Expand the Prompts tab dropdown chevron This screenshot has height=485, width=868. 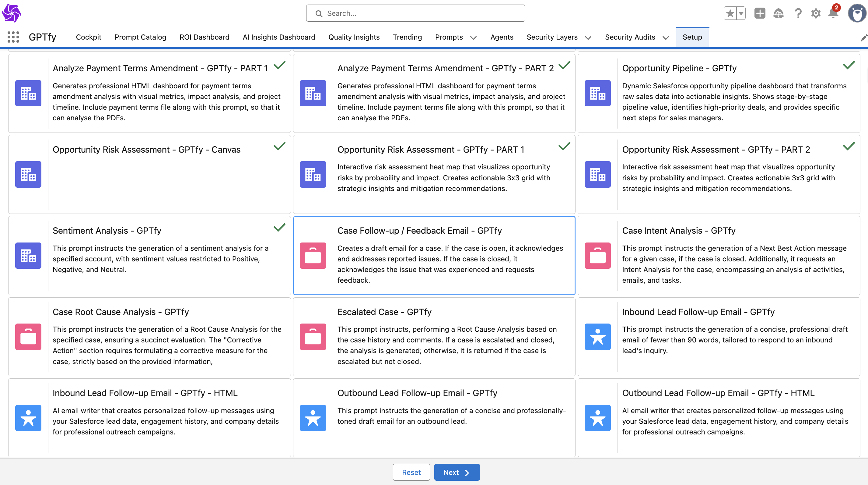(x=473, y=38)
